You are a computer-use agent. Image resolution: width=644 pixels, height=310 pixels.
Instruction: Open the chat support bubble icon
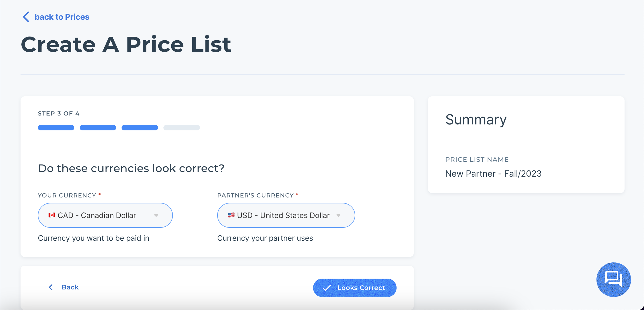[x=613, y=279]
